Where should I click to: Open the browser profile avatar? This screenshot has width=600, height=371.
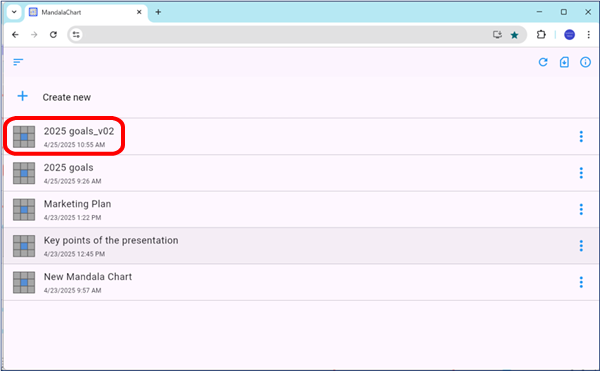point(569,35)
